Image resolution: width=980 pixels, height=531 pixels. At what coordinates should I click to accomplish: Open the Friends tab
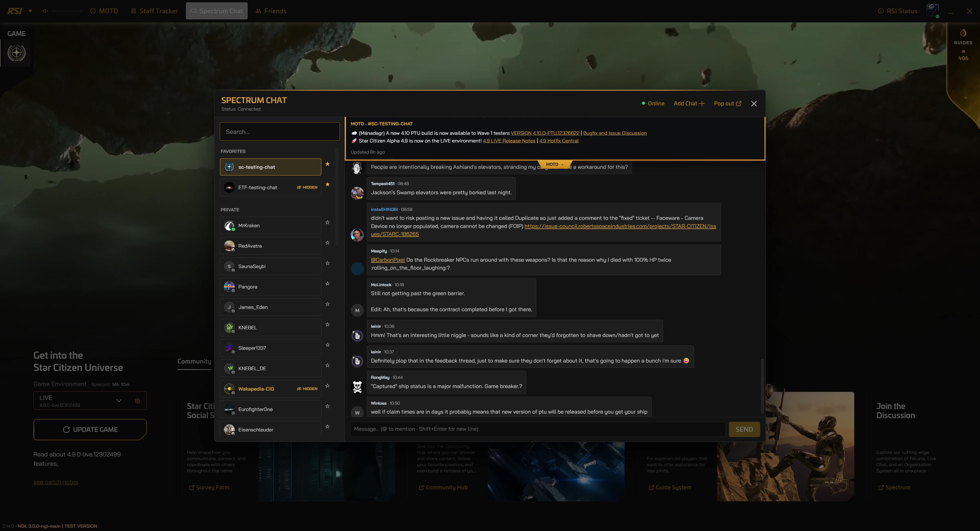point(271,11)
